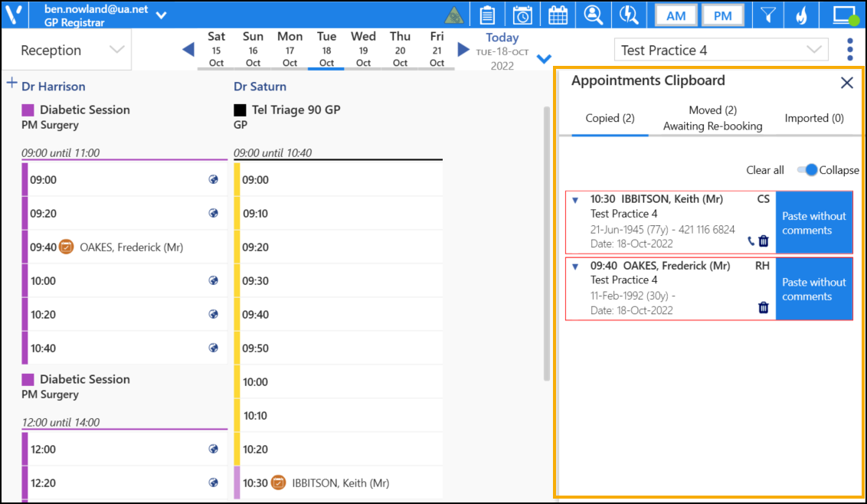Screen dimensions: 867x504
Task: Collapse the OAKES, Frederick clipboard entry arrow
Action: coord(576,267)
